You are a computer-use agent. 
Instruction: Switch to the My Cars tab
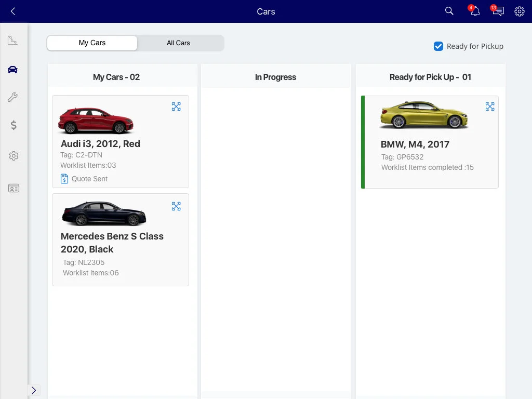click(92, 43)
